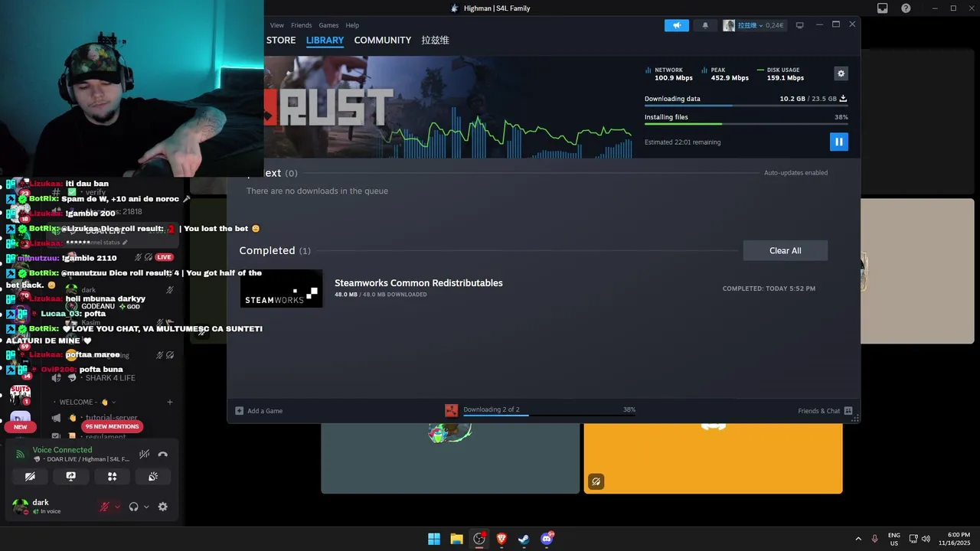Click 95 NEW MENTIONS pill
Screen dimensions: 980x551
coord(112,426)
